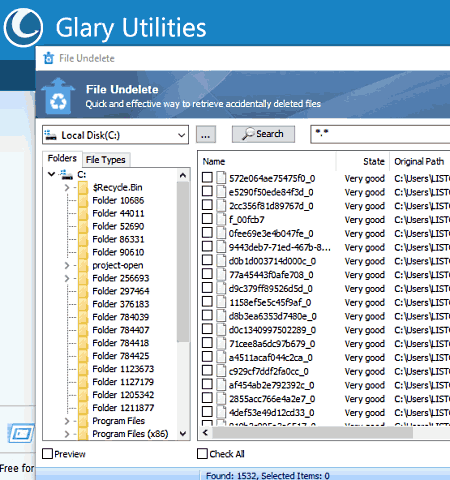
Task: Select Folder 52690 in the tree
Action: [x=118, y=226]
